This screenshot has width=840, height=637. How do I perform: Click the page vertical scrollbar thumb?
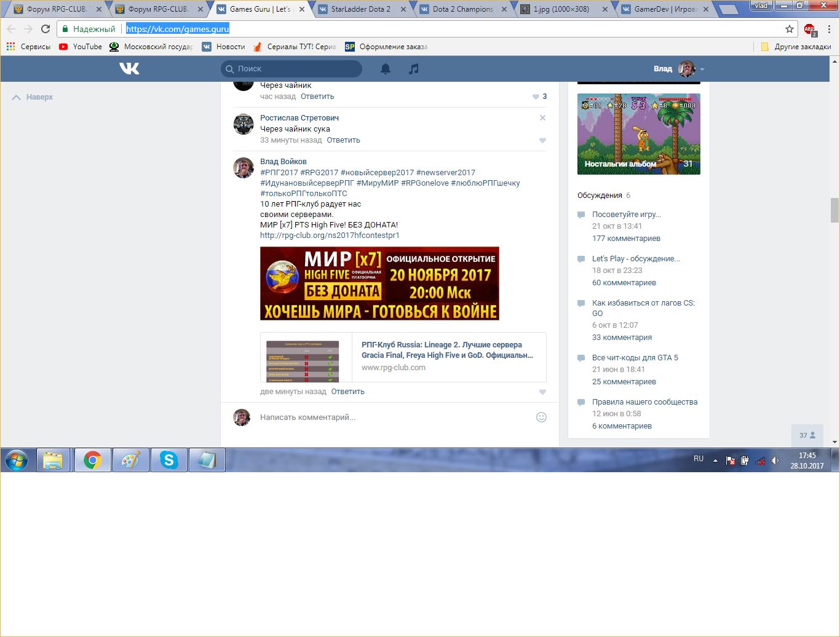[834, 210]
